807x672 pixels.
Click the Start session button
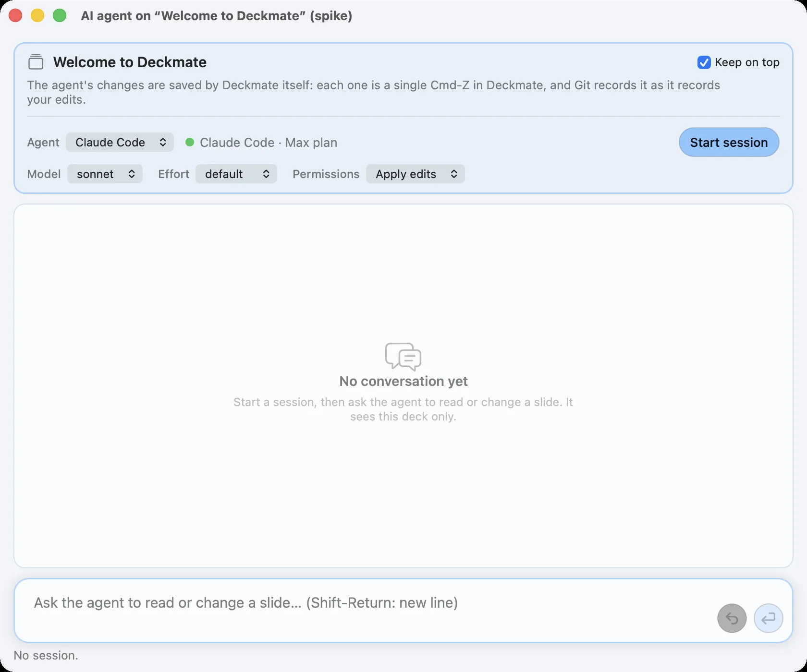pos(729,142)
